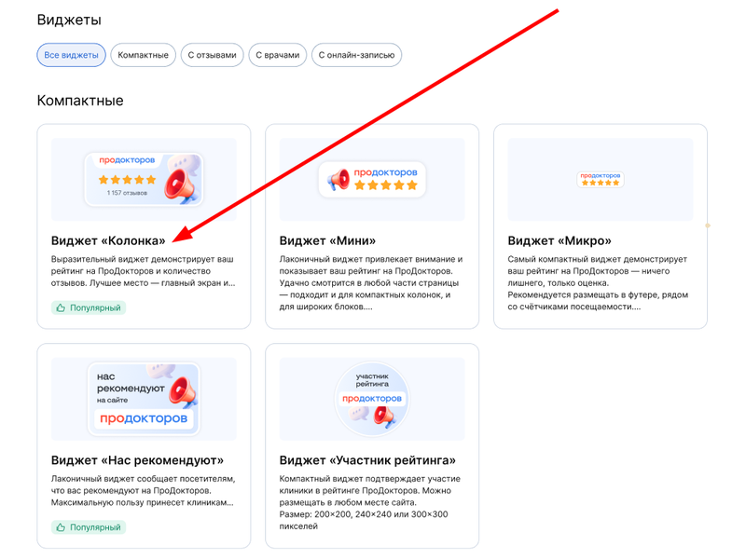Switch to the «Компактные» filter
746x560 pixels.
tap(144, 55)
